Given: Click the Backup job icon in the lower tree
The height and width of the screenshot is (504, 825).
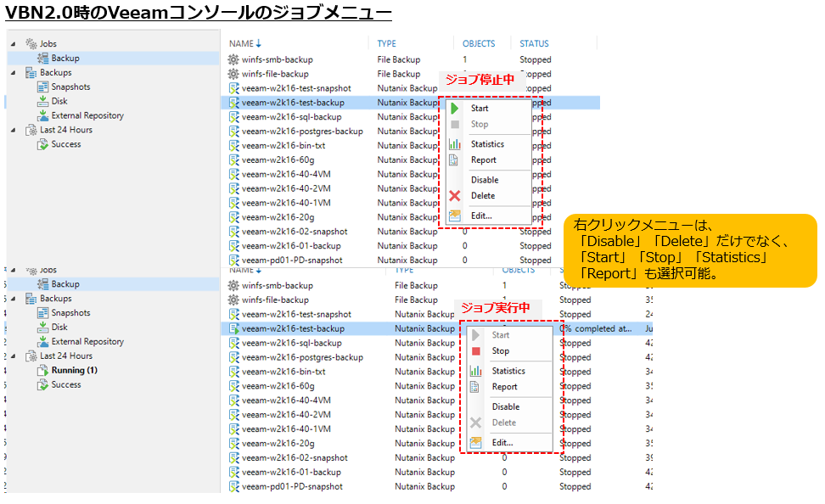Looking at the screenshot, I should [x=43, y=284].
